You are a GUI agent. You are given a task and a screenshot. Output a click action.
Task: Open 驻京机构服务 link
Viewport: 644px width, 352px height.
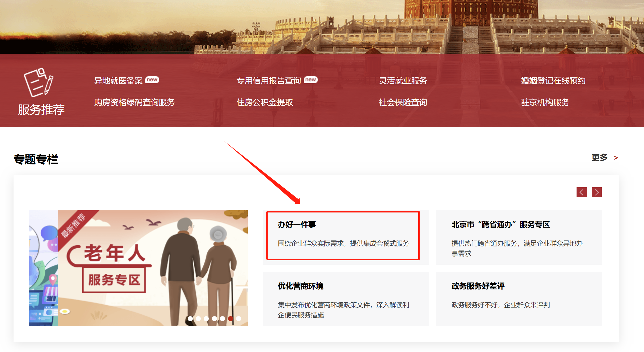[x=545, y=102]
